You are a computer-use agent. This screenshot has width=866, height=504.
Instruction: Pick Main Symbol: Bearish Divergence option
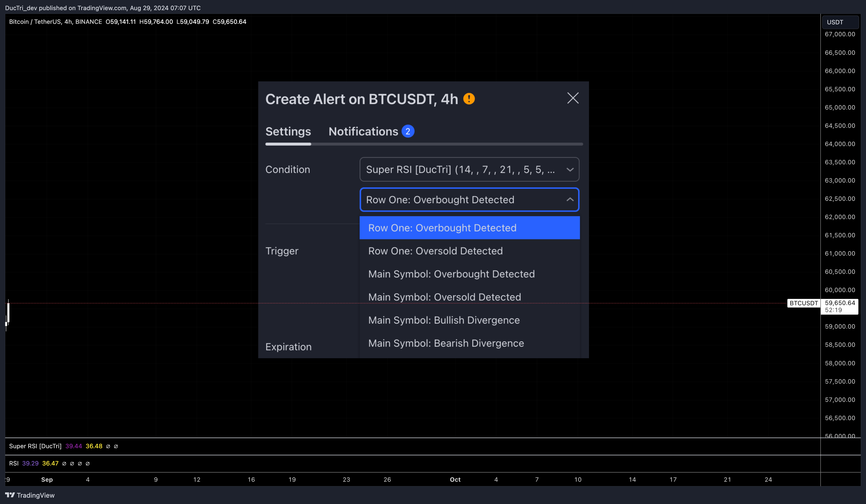470,343
